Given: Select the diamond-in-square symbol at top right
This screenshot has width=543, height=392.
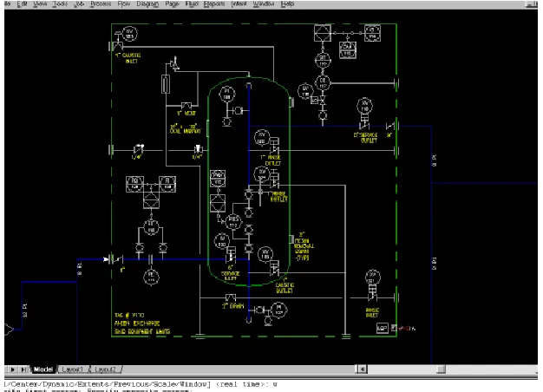Looking at the screenshot, I should click(x=323, y=33).
